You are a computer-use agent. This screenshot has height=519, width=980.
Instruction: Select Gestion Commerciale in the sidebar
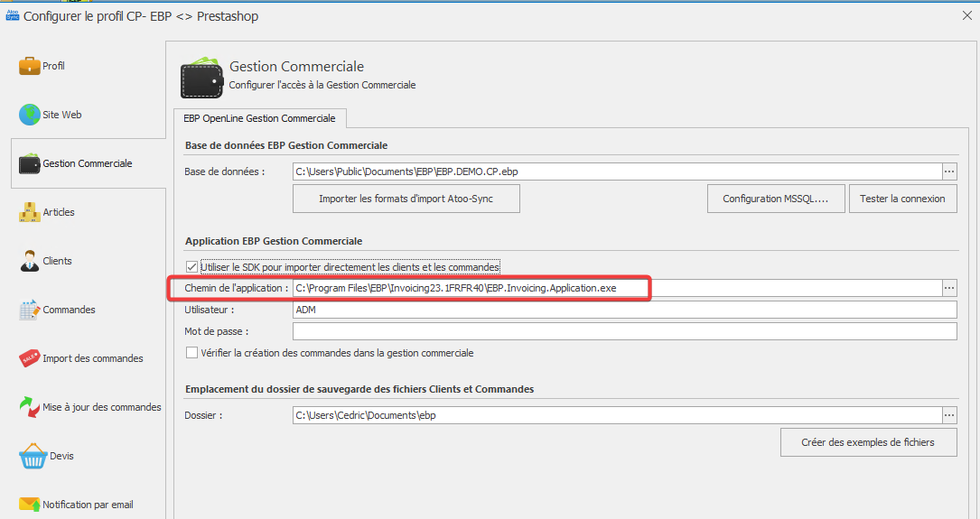pyautogui.click(x=88, y=163)
